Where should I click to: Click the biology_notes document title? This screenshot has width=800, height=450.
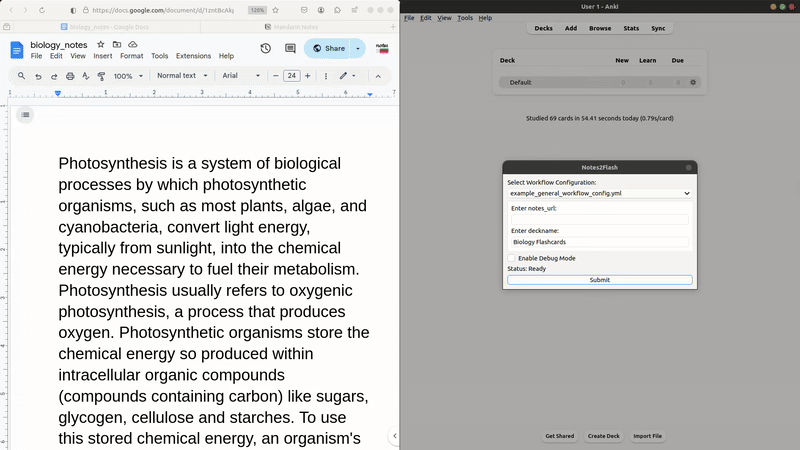[x=59, y=45]
